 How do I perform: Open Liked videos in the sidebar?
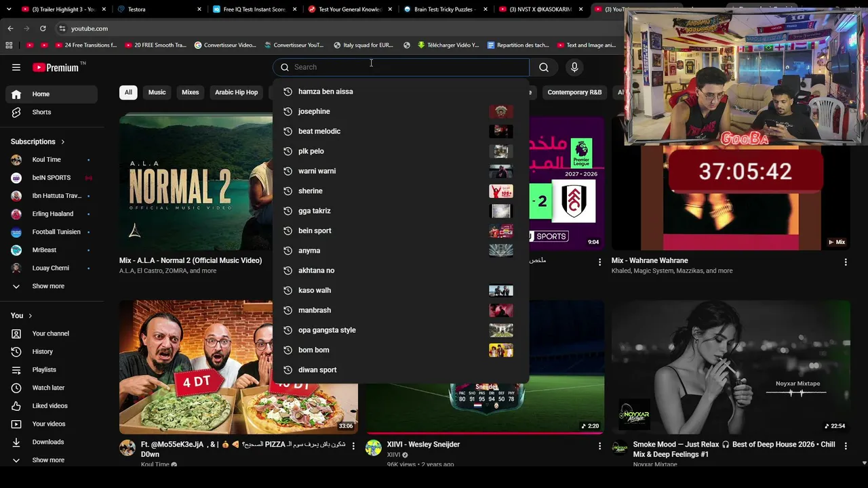click(x=51, y=406)
